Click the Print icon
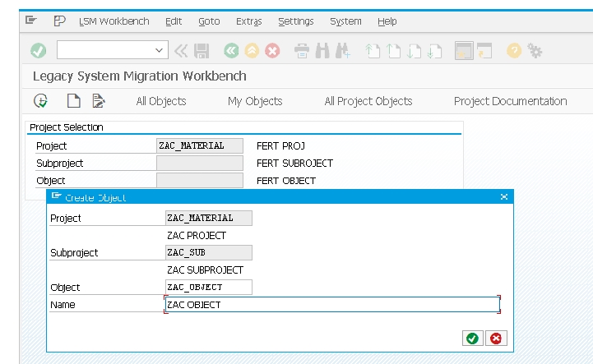 pos(302,51)
